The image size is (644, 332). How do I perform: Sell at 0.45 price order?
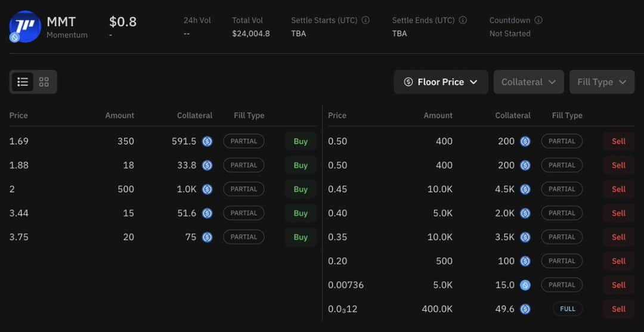[618, 189]
